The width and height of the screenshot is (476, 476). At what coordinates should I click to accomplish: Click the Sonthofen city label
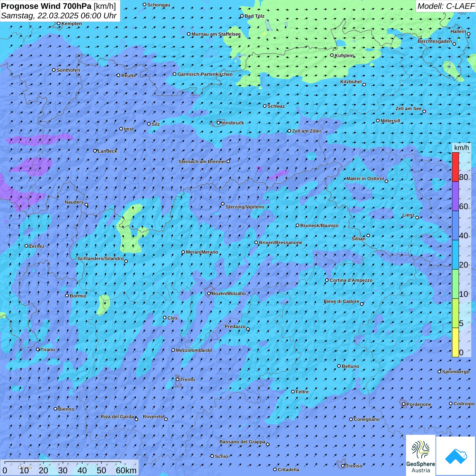point(68,70)
